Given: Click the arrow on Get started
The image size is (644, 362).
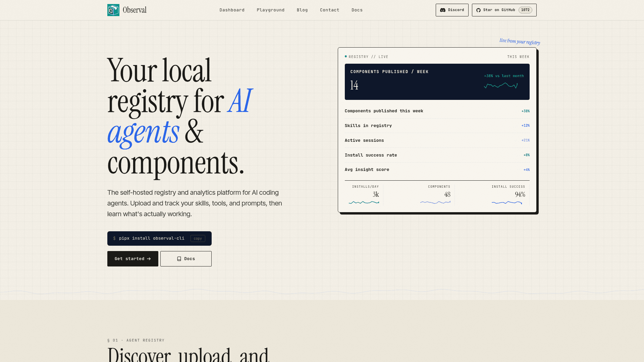Looking at the screenshot, I should pos(149,259).
